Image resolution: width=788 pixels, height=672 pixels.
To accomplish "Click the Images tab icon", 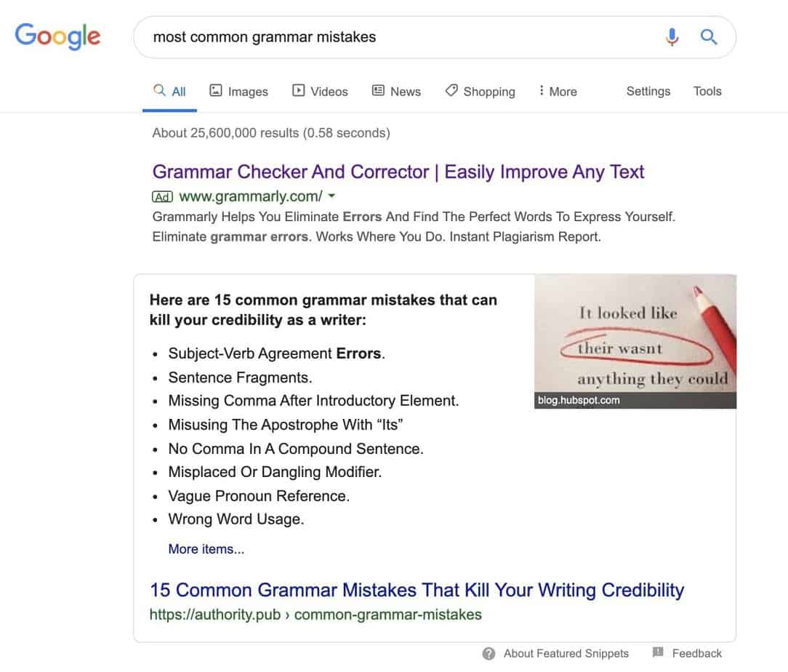I will click(x=215, y=91).
